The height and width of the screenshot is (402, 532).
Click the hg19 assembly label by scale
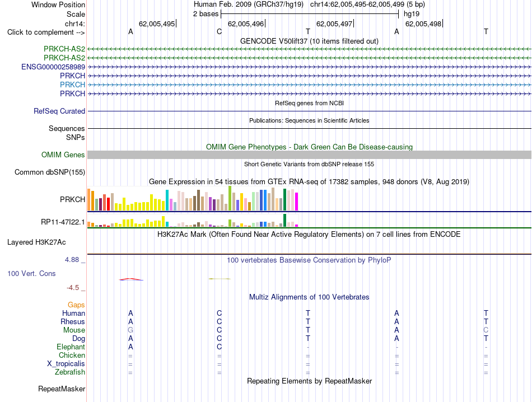(x=412, y=14)
